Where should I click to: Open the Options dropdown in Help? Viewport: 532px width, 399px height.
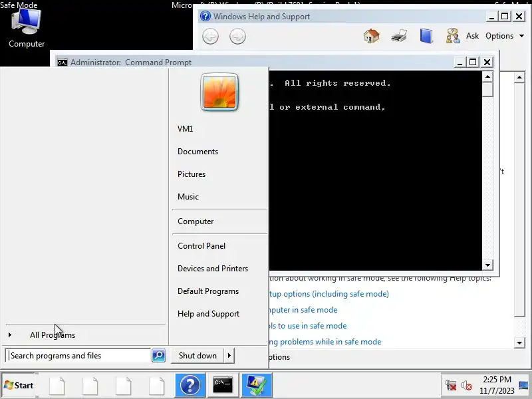coord(505,36)
